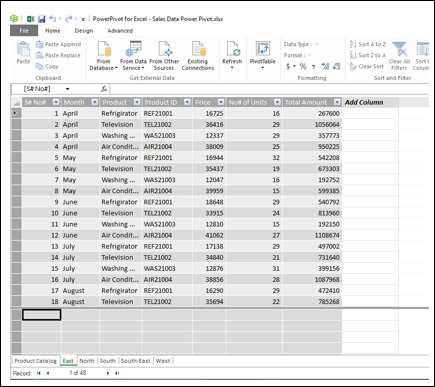
Task: Click Switch to Excel workbook icon
Action: (x=30, y=19)
